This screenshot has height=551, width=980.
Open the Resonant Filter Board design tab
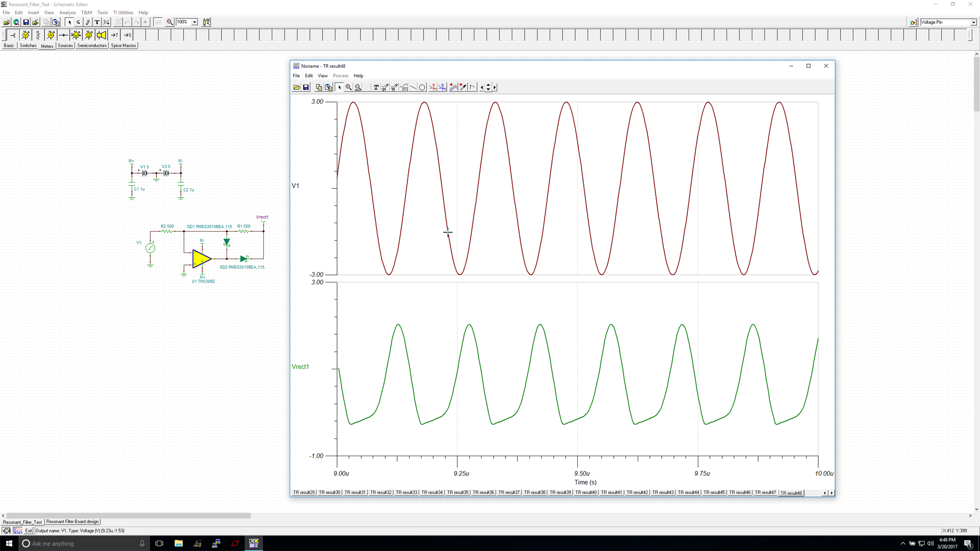[73, 522]
